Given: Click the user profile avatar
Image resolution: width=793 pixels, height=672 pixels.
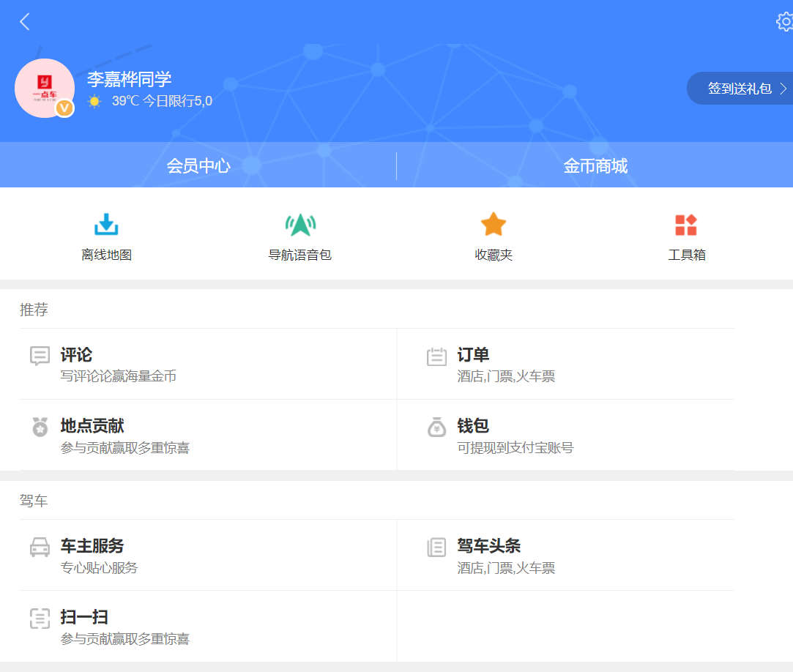Looking at the screenshot, I should point(44,88).
